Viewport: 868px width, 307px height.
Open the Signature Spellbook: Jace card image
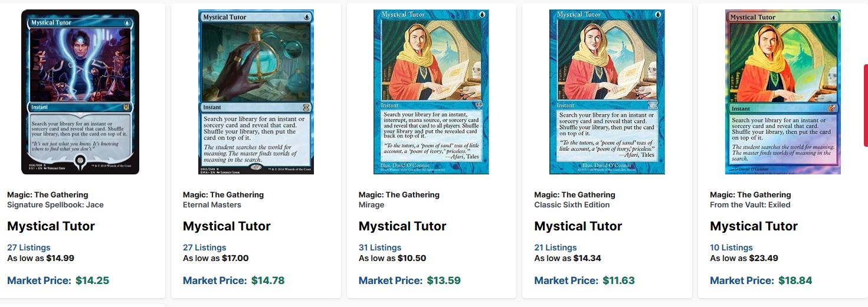80,92
